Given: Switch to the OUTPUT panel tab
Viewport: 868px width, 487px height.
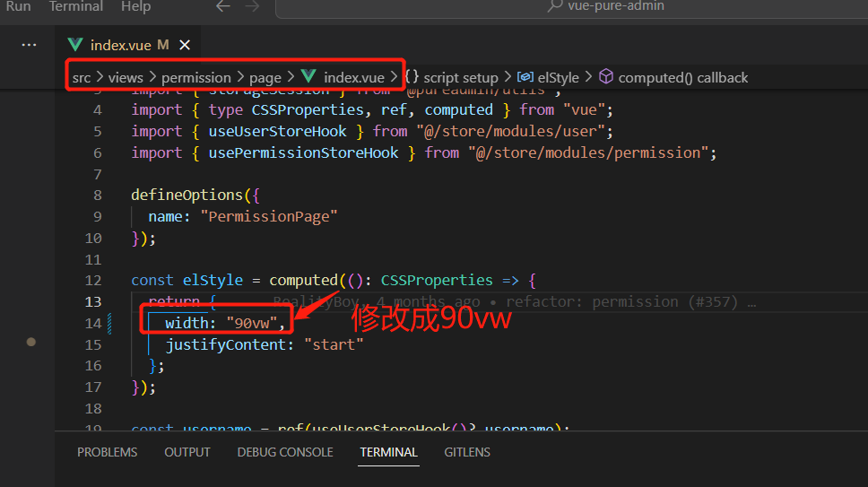Looking at the screenshot, I should pos(187,452).
